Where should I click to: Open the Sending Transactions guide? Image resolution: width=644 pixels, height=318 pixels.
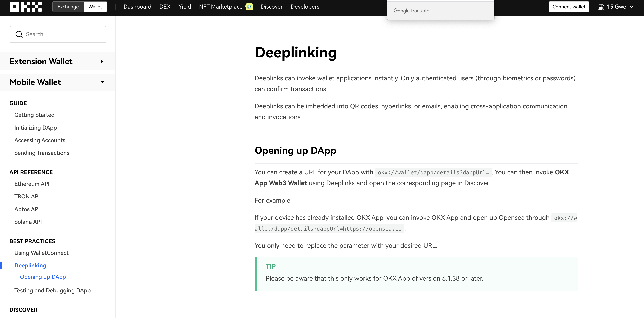coord(42,152)
